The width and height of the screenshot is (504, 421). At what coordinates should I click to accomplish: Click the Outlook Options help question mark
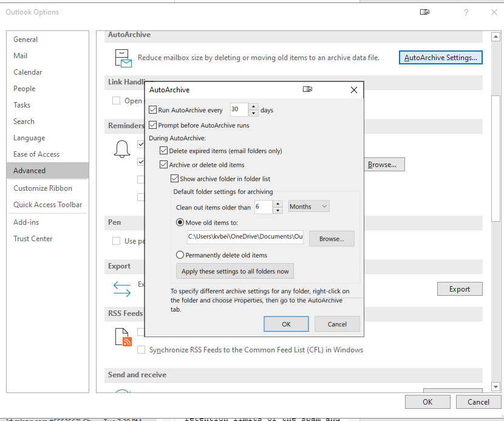click(466, 12)
